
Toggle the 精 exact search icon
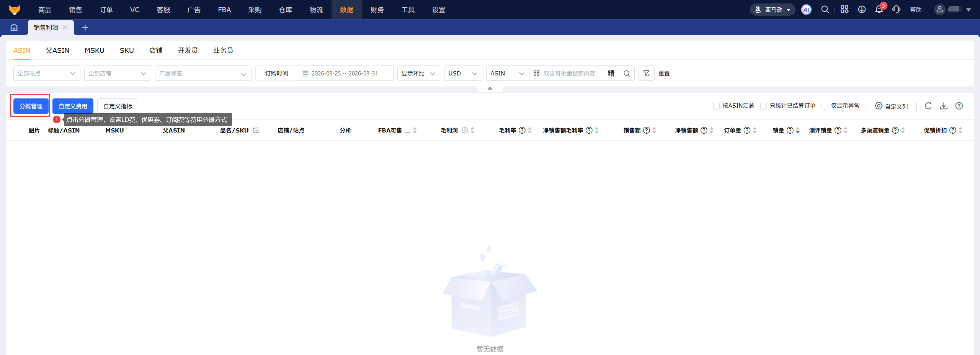pos(611,74)
